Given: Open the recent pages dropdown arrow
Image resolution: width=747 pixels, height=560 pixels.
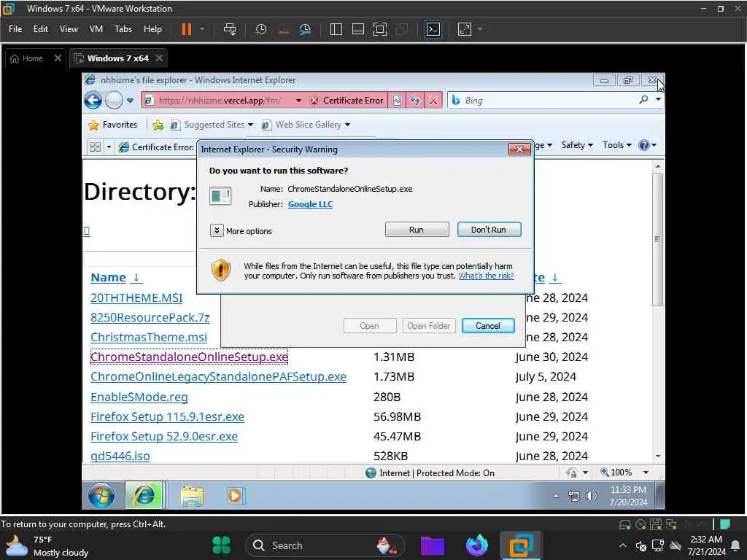Looking at the screenshot, I should (x=130, y=101).
